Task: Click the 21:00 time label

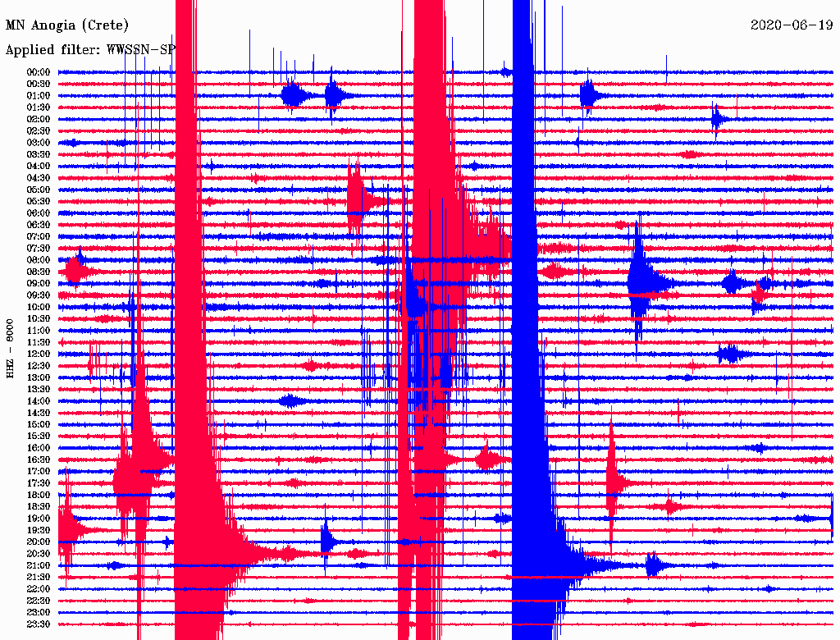Action: [39, 565]
